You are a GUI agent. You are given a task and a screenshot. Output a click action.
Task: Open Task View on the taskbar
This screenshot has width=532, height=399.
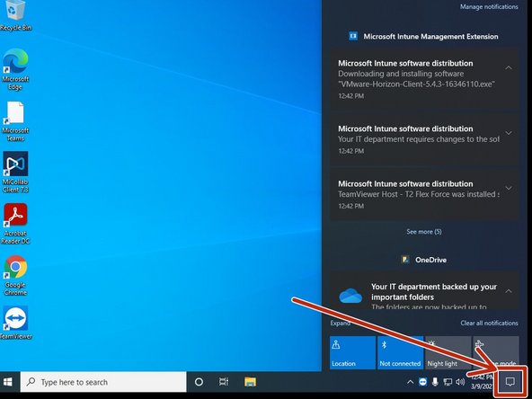click(x=224, y=382)
